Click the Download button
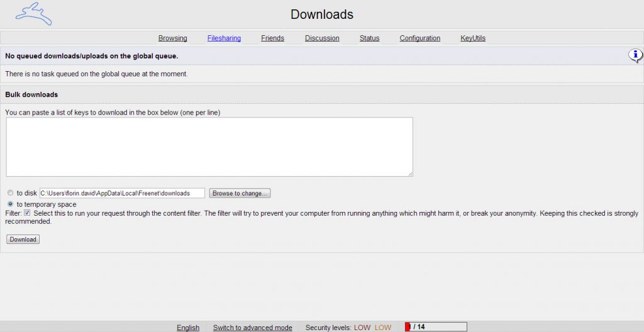Image resolution: width=644 pixels, height=332 pixels. click(x=23, y=239)
